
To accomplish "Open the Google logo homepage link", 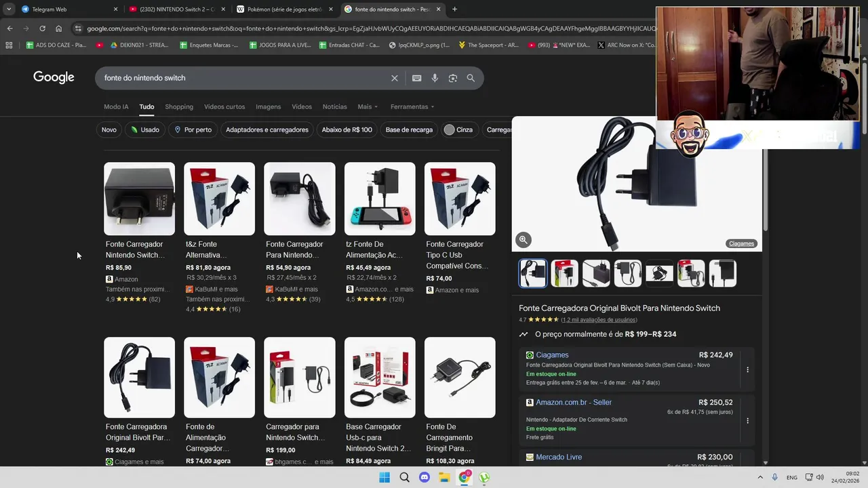I will (54, 77).
